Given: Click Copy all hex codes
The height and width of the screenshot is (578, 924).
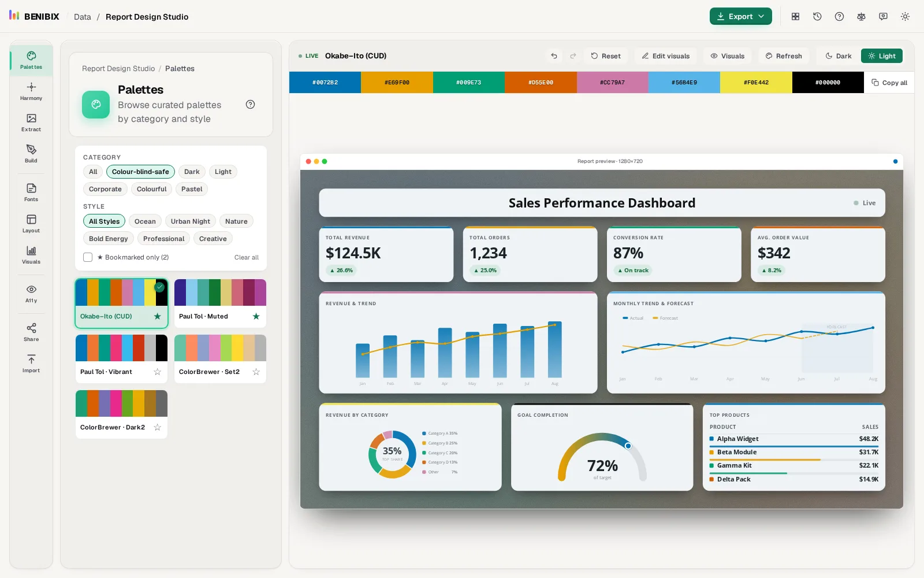Looking at the screenshot, I should click(x=889, y=83).
